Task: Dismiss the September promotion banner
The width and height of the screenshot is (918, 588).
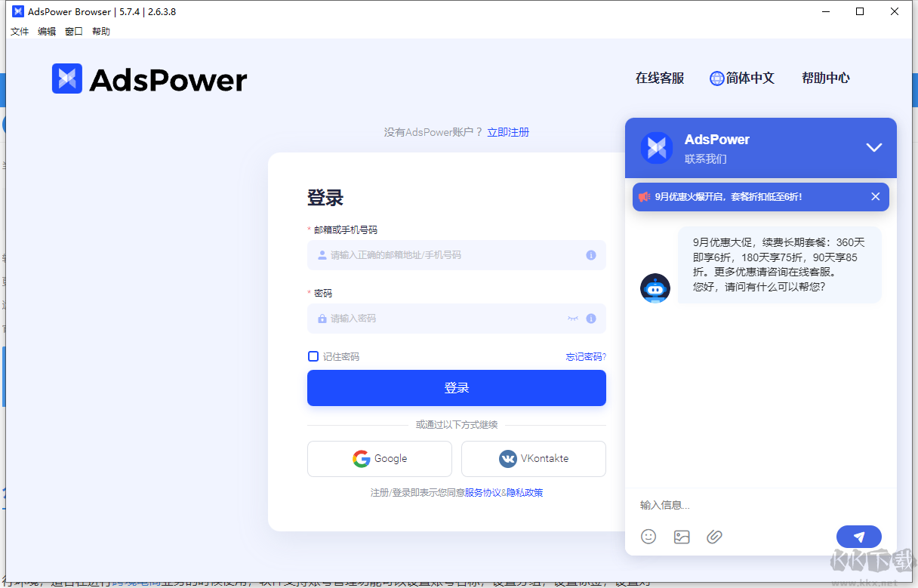Action: point(875,196)
